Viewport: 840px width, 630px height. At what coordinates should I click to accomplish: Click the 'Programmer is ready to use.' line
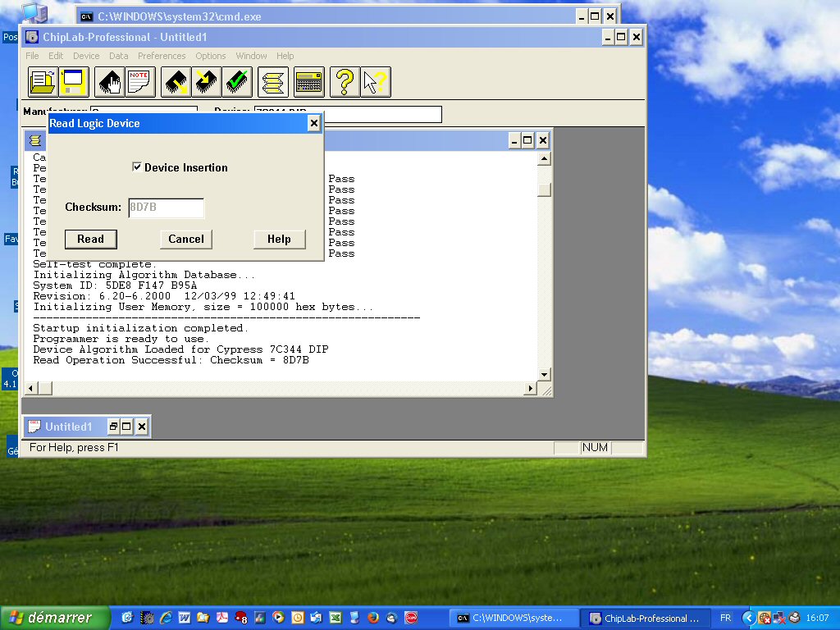coord(121,339)
